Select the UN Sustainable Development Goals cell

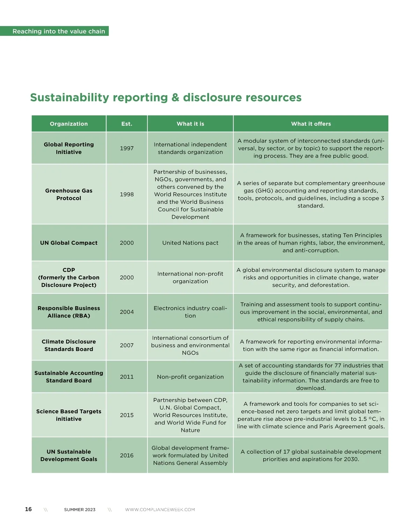pyautogui.click(x=69, y=455)
